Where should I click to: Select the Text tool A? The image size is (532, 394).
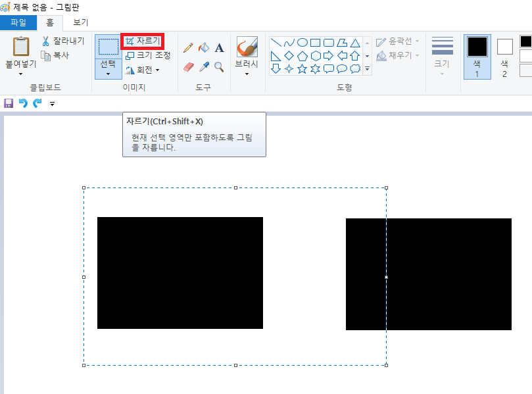click(x=219, y=48)
